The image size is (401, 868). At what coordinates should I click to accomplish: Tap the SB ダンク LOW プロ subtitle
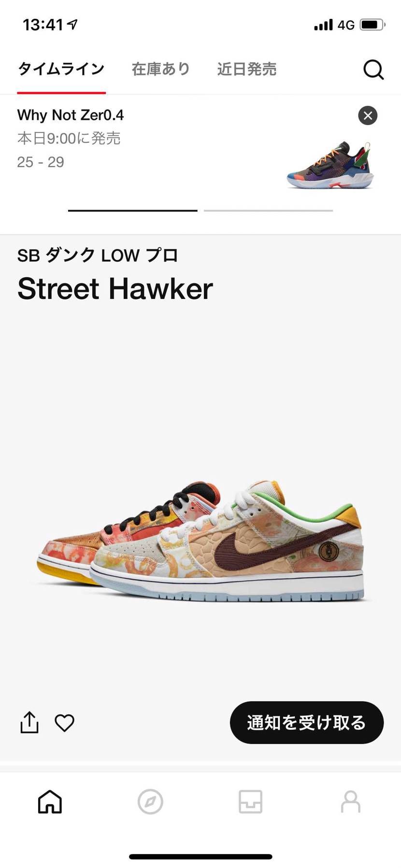(98, 255)
